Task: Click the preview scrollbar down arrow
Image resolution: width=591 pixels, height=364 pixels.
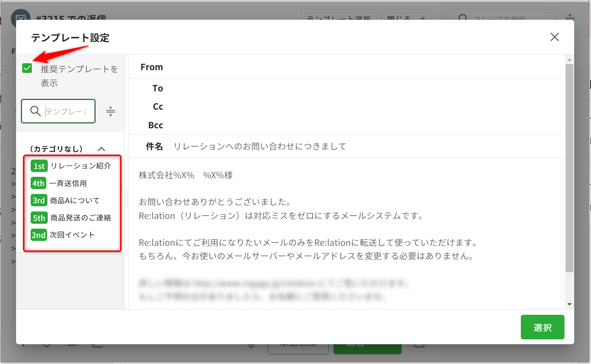Action: 569,304
